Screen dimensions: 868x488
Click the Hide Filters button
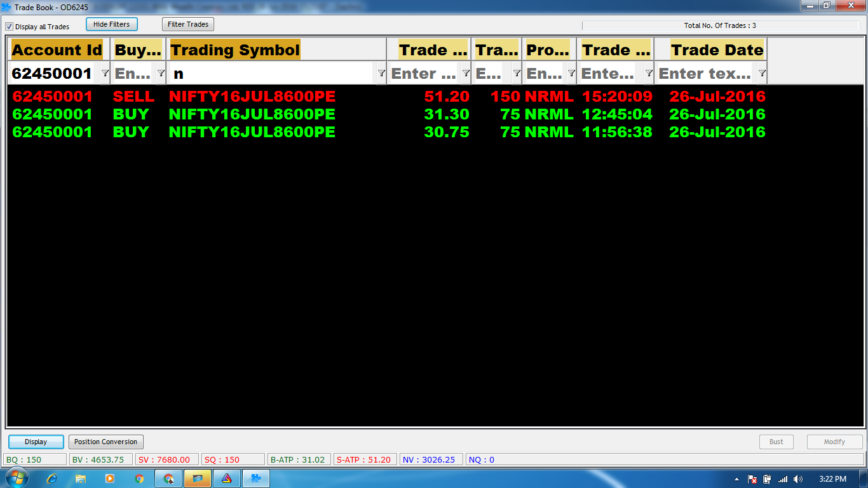pyautogui.click(x=112, y=24)
